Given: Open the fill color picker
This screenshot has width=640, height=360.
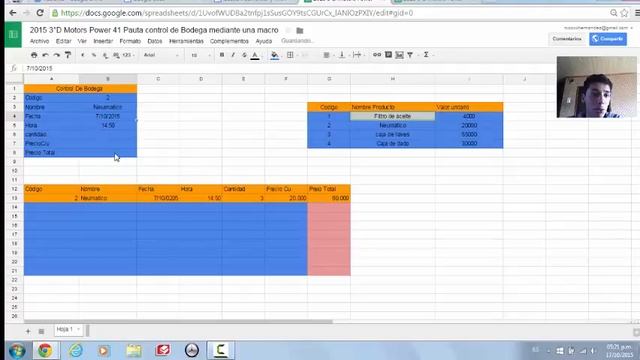Looking at the screenshot, I should pyautogui.click(x=275, y=56).
